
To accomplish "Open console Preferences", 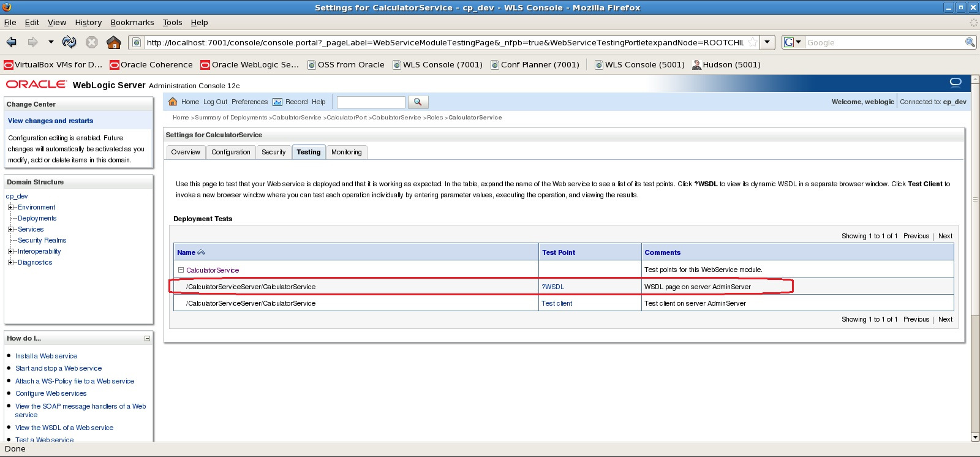I will coord(249,102).
